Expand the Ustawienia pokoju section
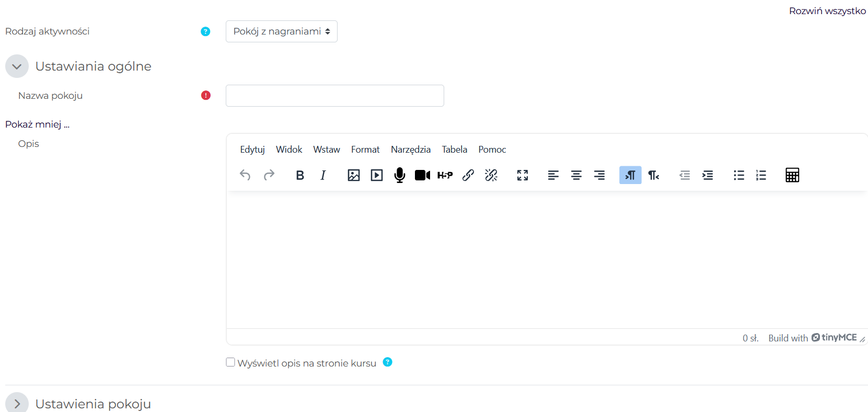Screen dimensions: 868x412 point(17,404)
